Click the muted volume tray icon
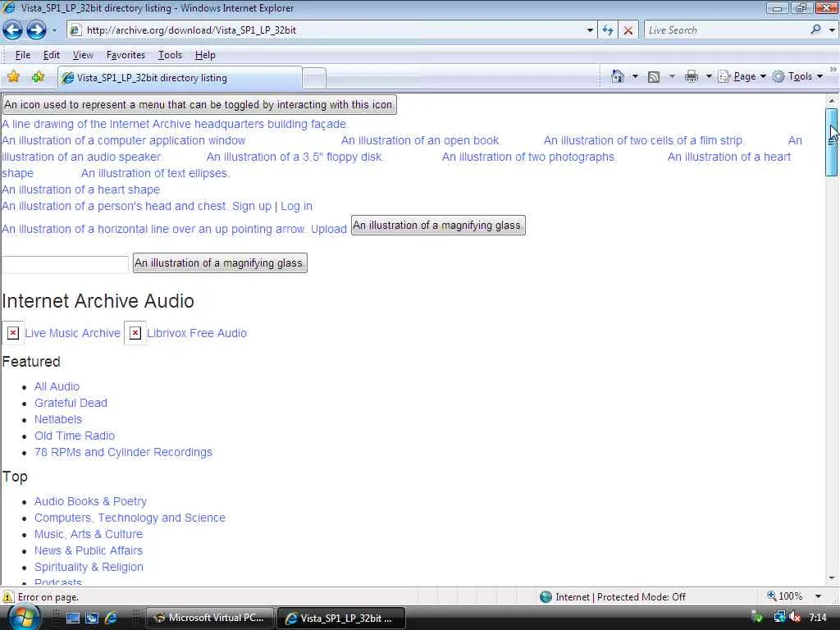840x630 pixels. 795,618
